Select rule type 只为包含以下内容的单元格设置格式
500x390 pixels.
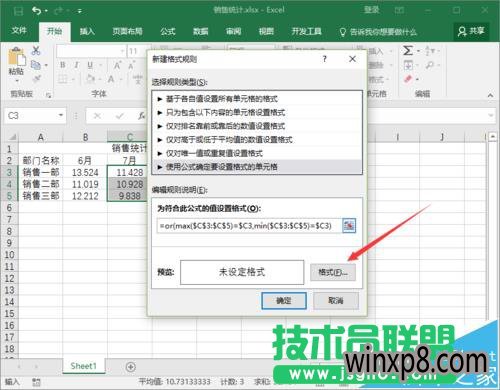point(257,112)
